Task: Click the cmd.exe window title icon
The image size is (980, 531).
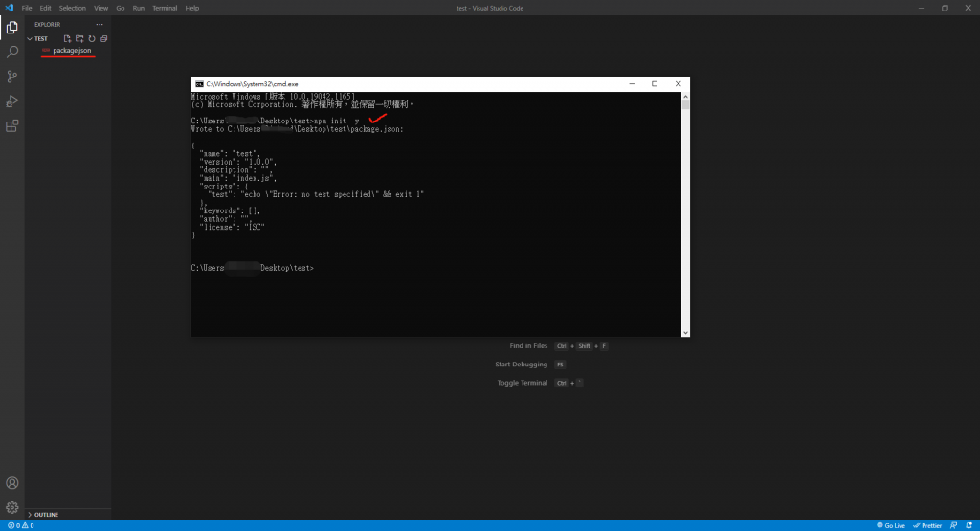Action: click(x=199, y=83)
